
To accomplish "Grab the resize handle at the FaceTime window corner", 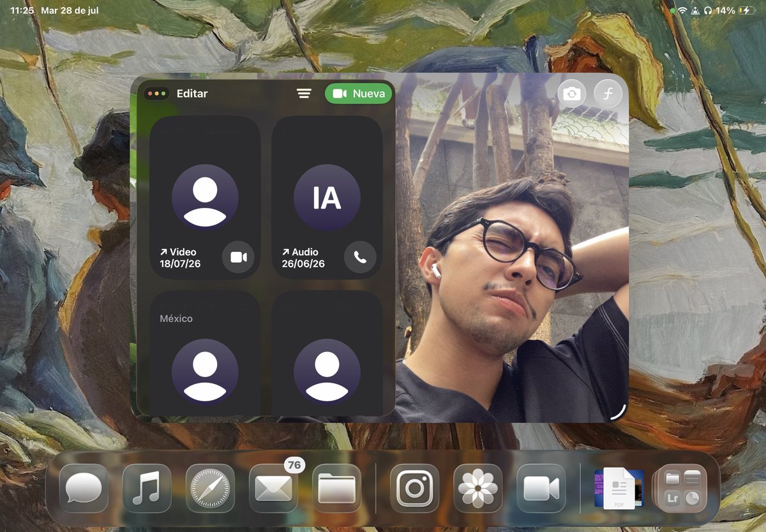I will click(x=618, y=412).
